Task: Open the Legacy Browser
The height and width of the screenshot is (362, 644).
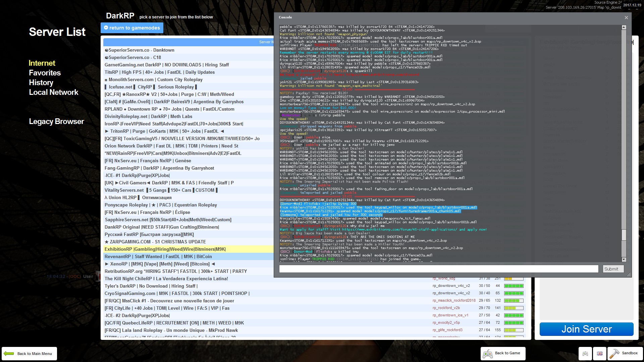Action: [56, 121]
